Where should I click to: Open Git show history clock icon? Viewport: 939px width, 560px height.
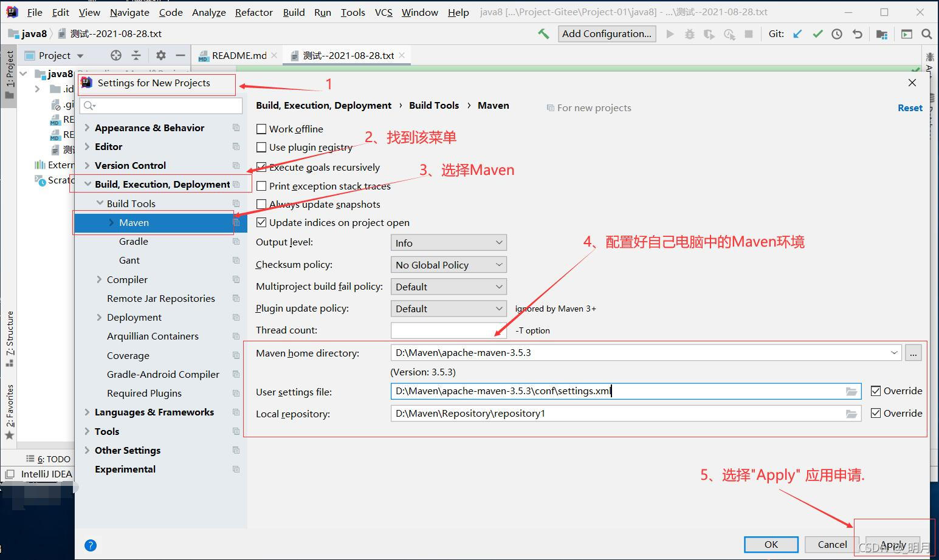coord(837,34)
